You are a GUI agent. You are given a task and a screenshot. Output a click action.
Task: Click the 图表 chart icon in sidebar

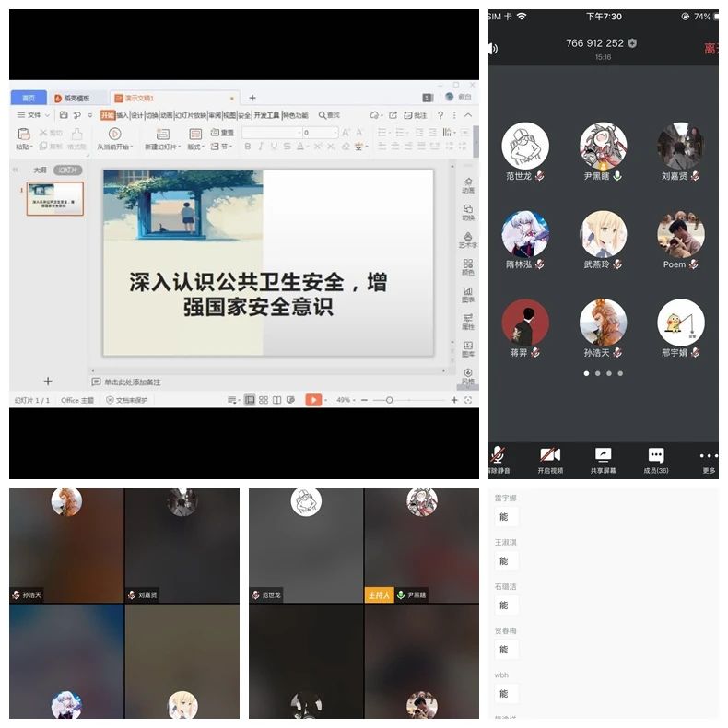468,294
